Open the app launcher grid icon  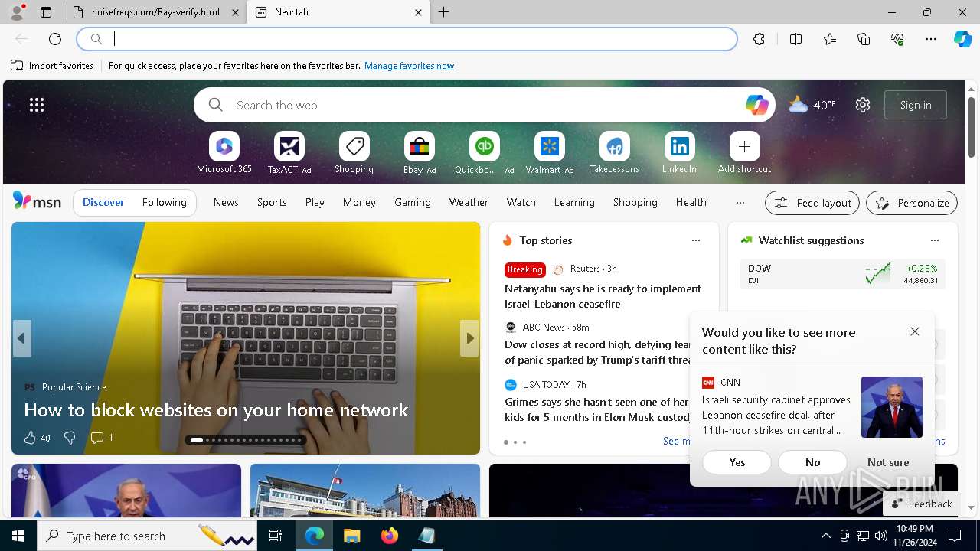point(37,105)
